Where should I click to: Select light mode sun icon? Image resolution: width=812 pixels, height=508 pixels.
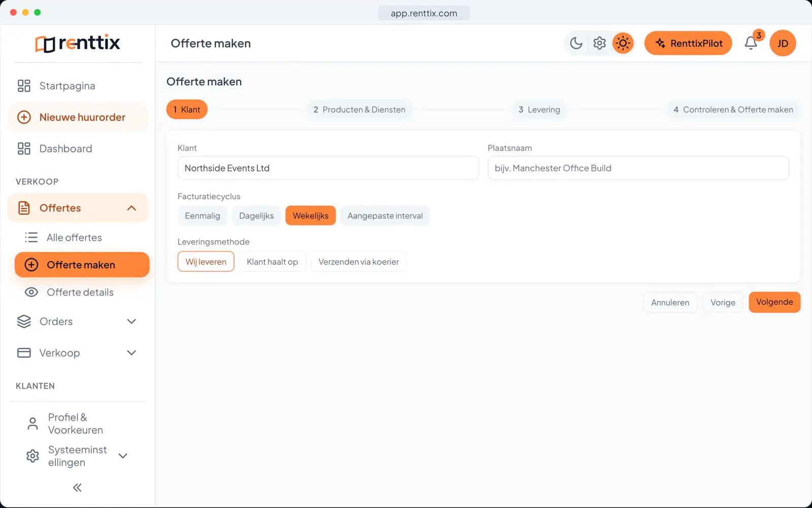(x=623, y=43)
